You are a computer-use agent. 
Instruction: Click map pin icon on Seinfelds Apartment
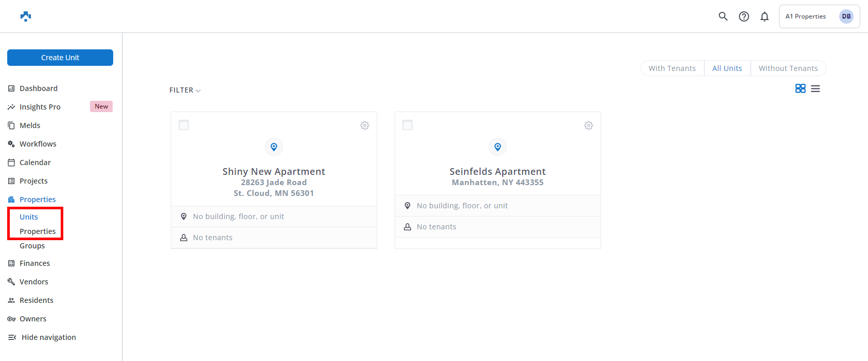[x=498, y=147]
